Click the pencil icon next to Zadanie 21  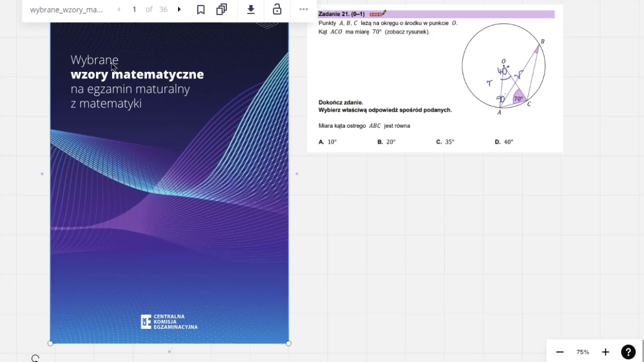click(378, 14)
